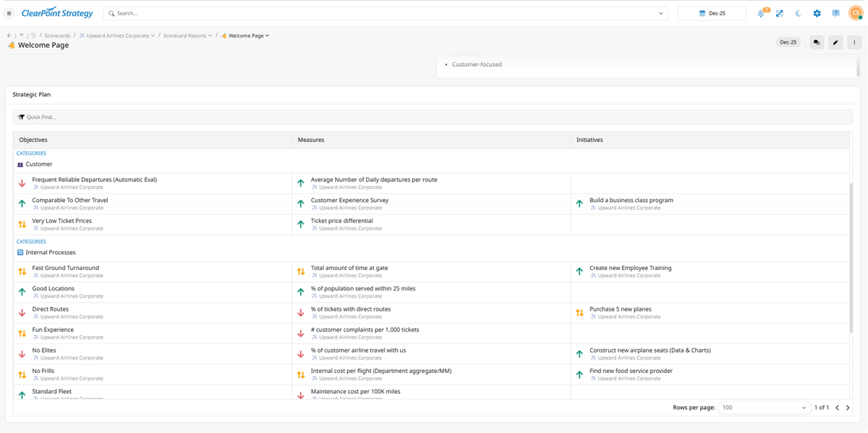Open Average Number of Daily departures per route
Image resolution: width=868 pixels, height=433 pixels.
(374, 180)
